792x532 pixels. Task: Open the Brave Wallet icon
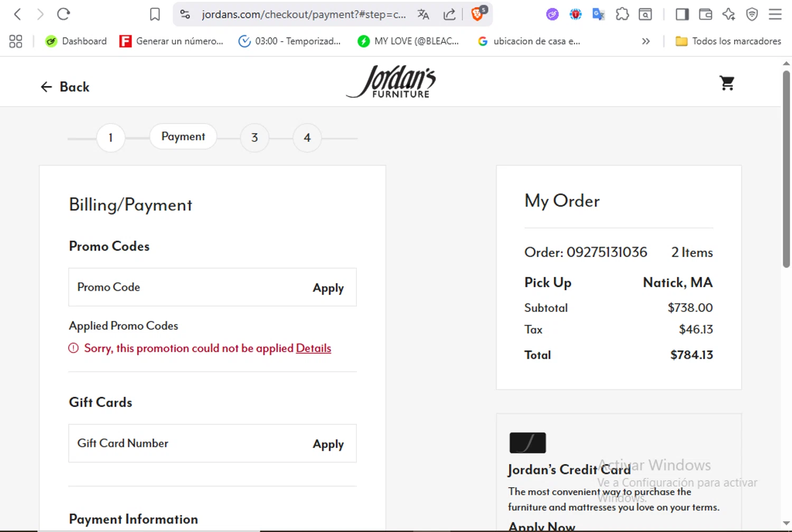[x=705, y=14]
